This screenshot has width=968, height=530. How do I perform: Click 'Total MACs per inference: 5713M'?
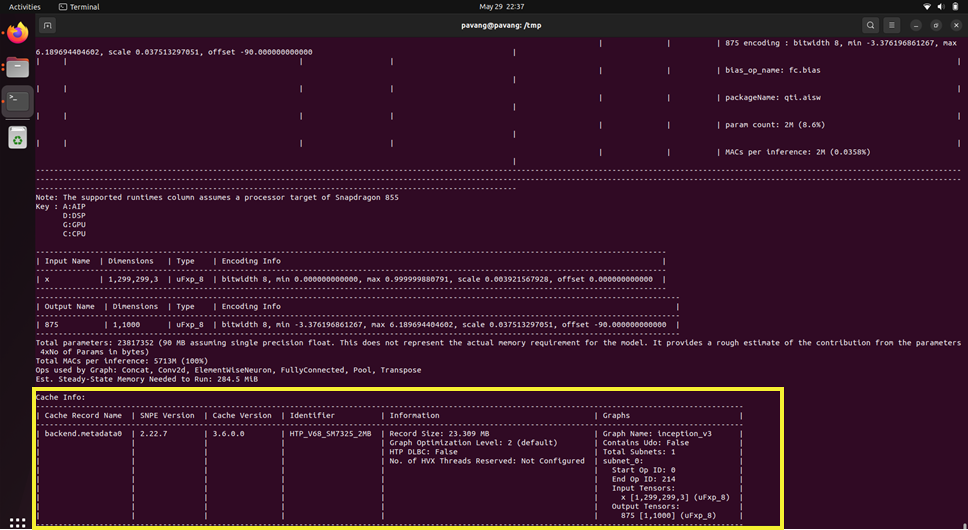122,361
